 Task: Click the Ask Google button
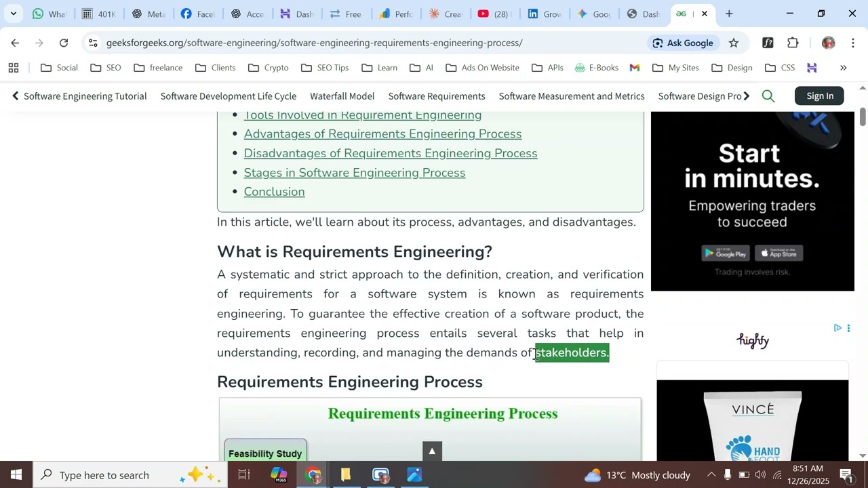coord(682,43)
